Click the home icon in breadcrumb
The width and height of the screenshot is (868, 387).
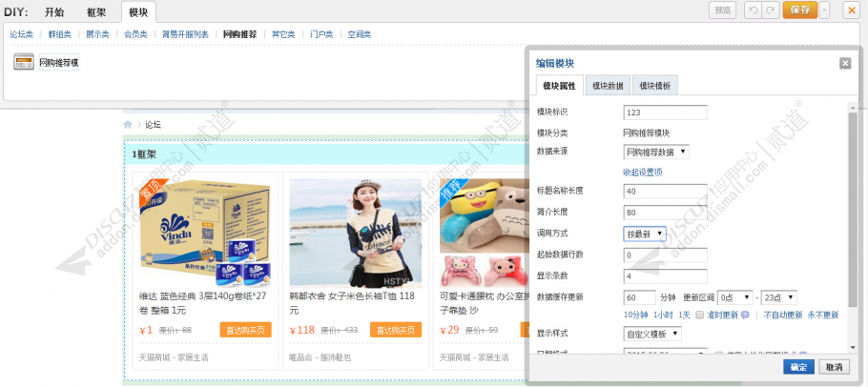[127, 125]
